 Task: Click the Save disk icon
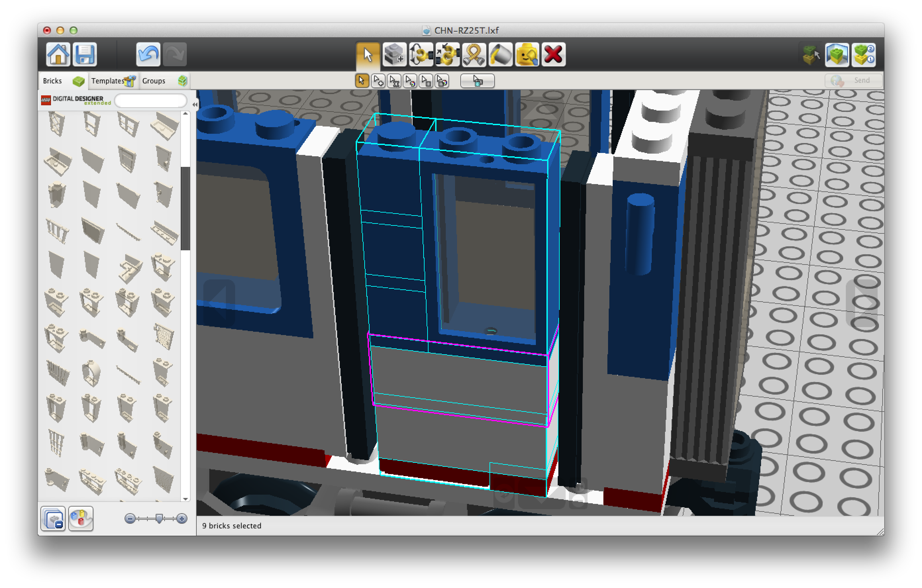85,54
